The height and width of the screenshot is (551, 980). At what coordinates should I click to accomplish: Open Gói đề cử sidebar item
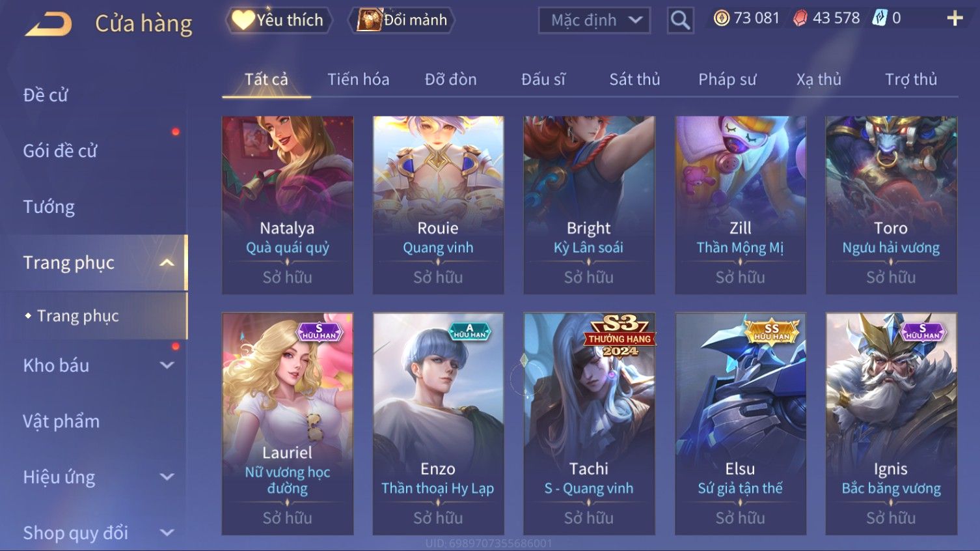tap(60, 151)
